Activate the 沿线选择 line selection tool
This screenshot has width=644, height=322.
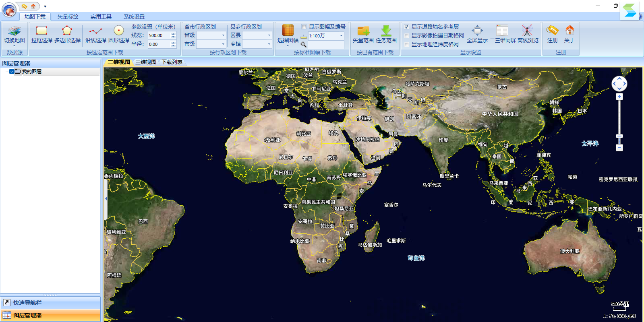tap(96, 35)
